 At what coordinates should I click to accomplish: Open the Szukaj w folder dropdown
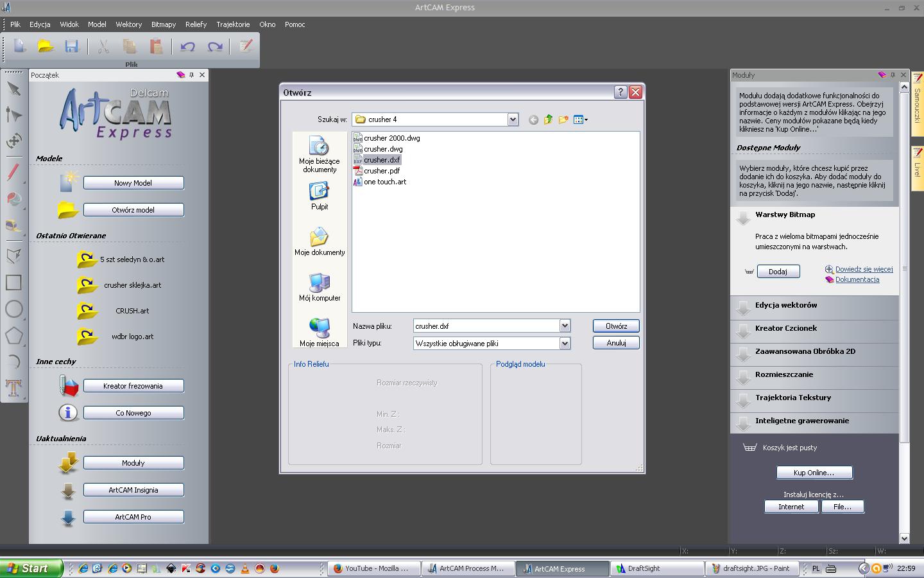tap(513, 119)
